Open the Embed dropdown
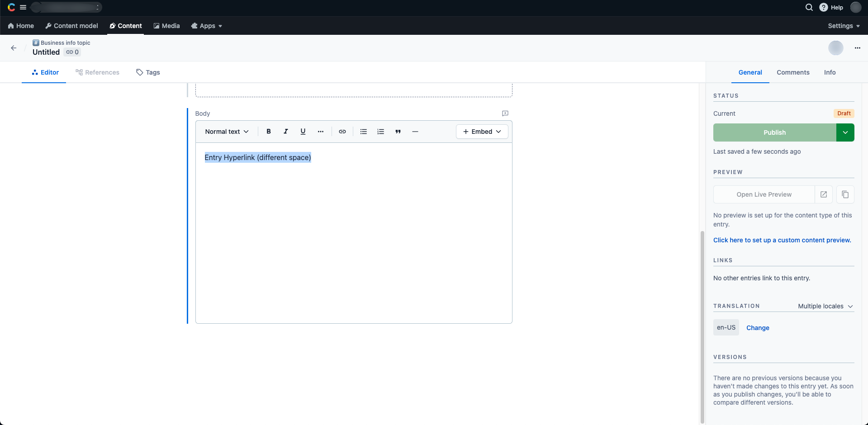This screenshot has width=868, height=425. 482,132
